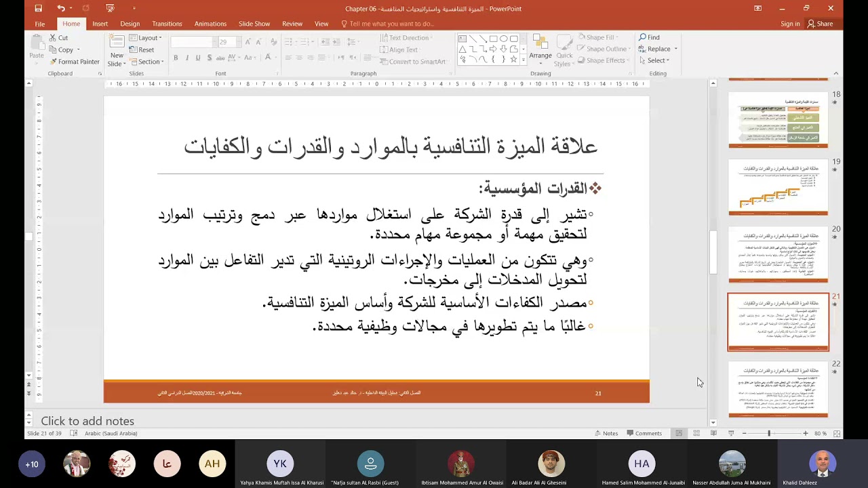Reset the slide layout
This screenshot has height=488, width=868.
[142, 49]
